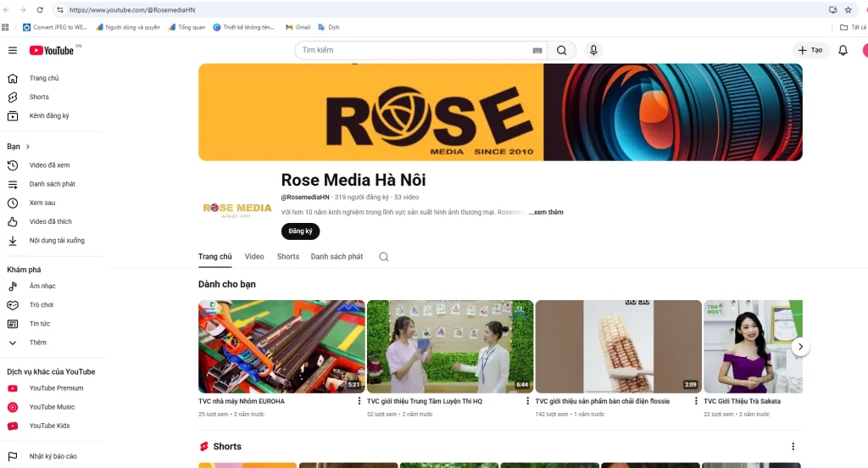Switch to the Shorts channel tab
The image size is (868, 468).
(288, 257)
